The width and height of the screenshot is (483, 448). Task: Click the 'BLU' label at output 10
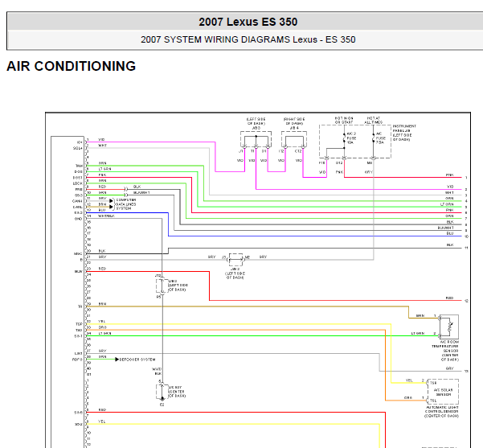point(450,233)
